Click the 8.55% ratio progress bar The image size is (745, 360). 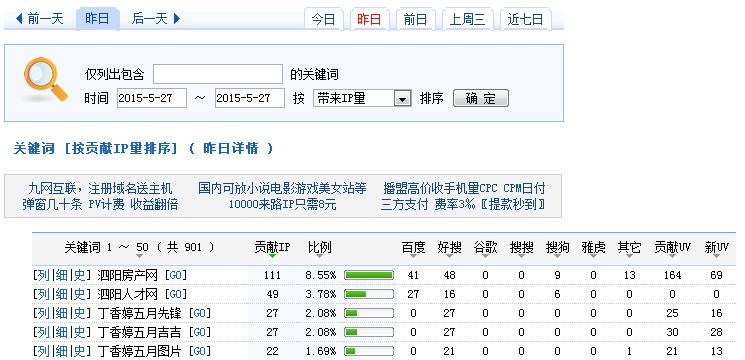(369, 275)
